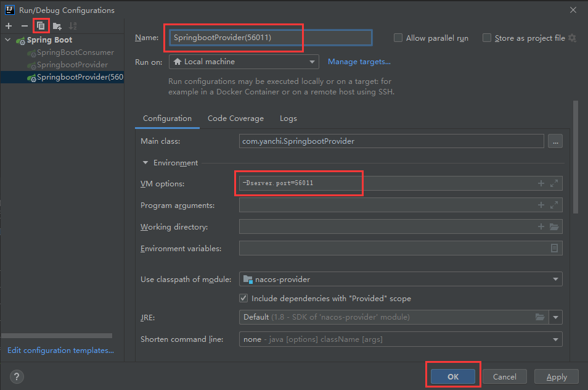Collapse the Spring Boot tree node
The height and width of the screenshot is (390, 588).
8,39
